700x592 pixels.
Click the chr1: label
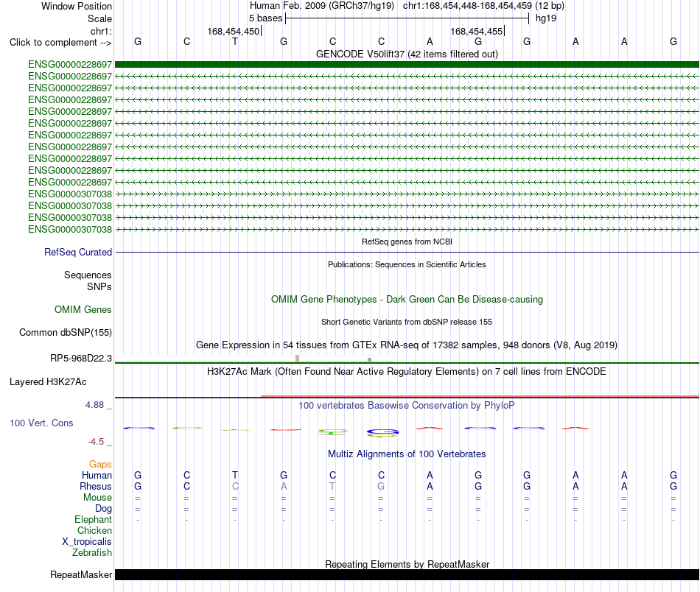pyautogui.click(x=101, y=31)
